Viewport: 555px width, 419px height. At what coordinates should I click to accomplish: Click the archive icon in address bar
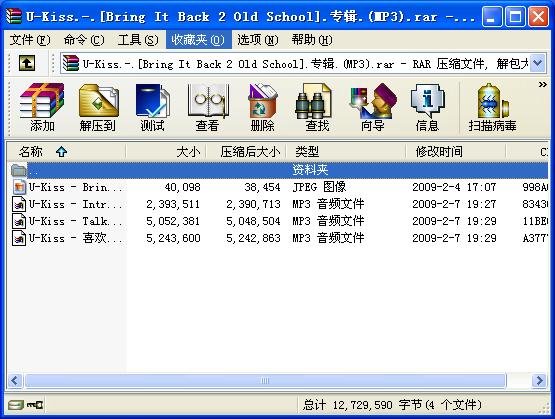[x=70, y=64]
